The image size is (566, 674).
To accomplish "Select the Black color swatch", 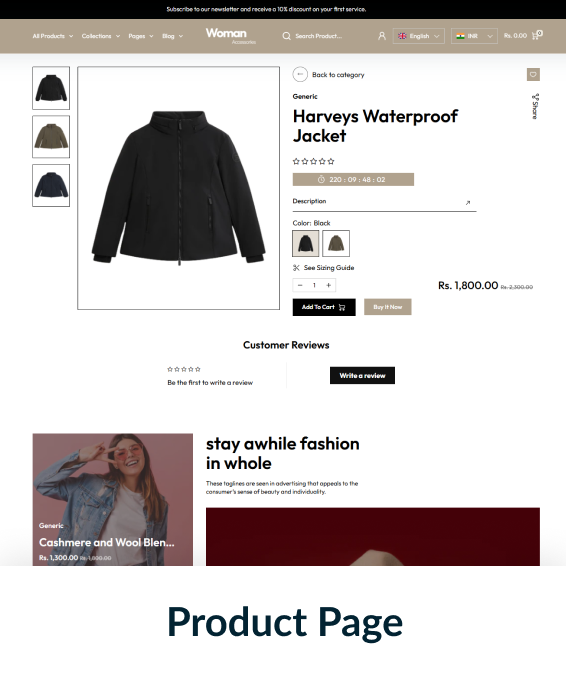I will [x=306, y=243].
